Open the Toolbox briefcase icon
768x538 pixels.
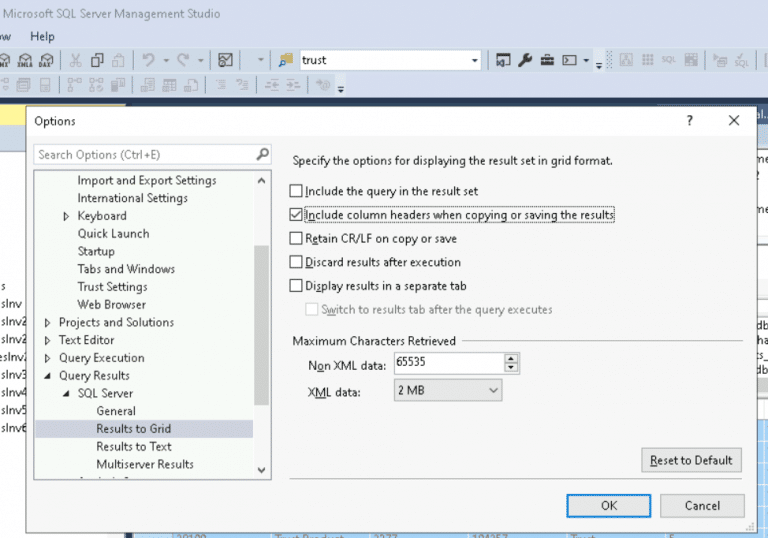tap(547, 60)
